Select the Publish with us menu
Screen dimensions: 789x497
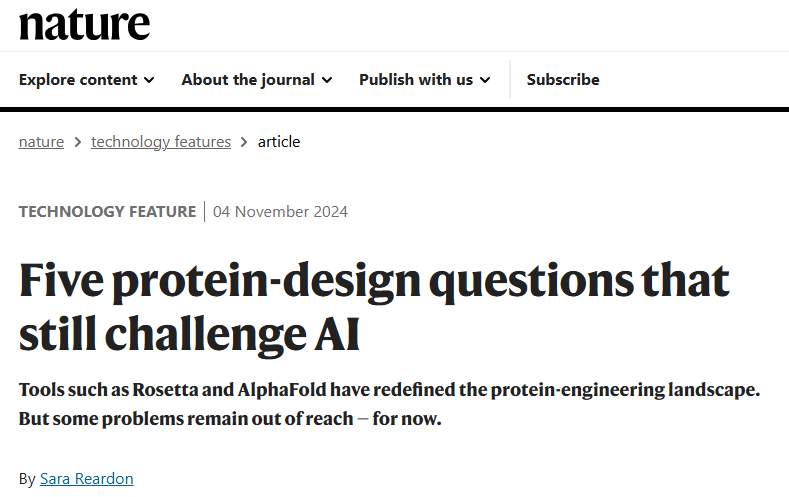click(x=416, y=80)
